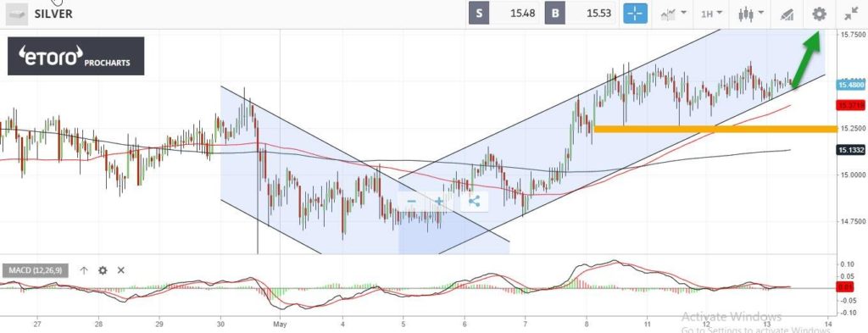Open MACD indicator settings gear
The height and width of the screenshot is (333, 868).
(103, 270)
